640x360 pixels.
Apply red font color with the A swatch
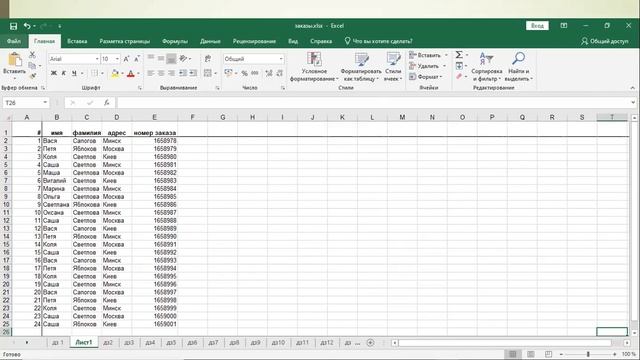[x=131, y=73]
